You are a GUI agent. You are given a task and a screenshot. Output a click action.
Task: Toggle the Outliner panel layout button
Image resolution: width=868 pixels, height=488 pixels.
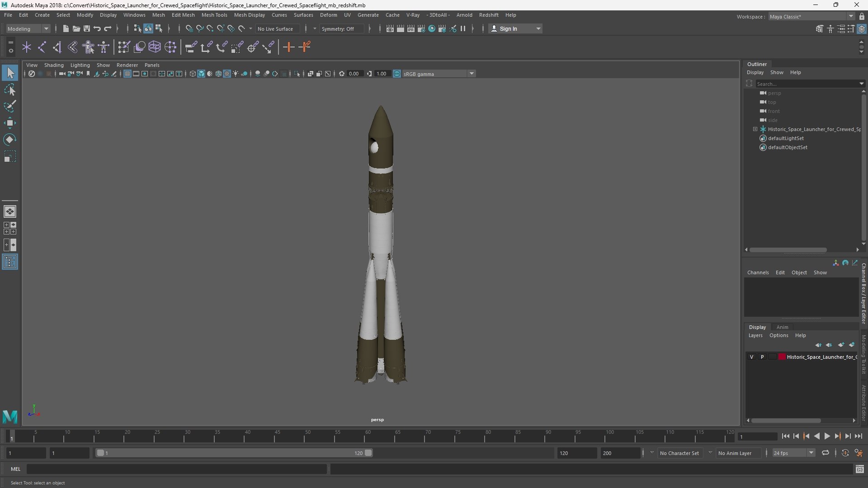pos(10,262)
